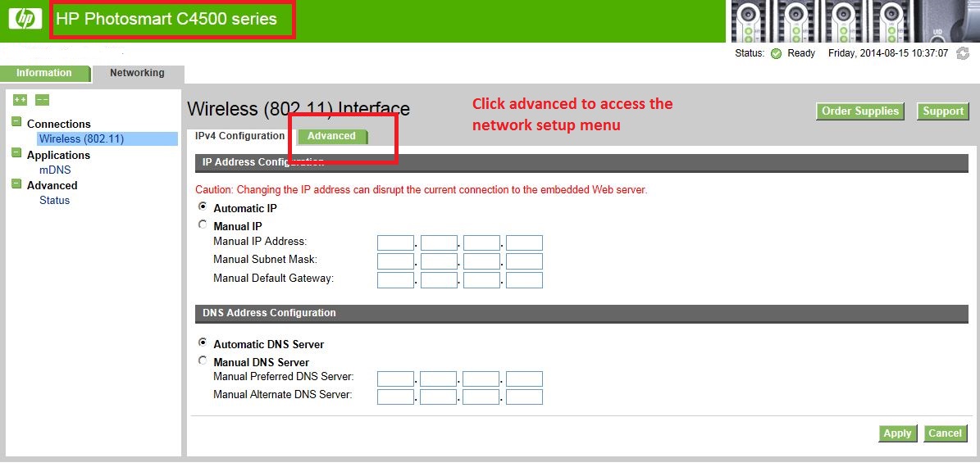Viewport: 980px width, 467px height.
Task: Click first octet of Manual Alternate DNS Server
Action: point(395,397)
